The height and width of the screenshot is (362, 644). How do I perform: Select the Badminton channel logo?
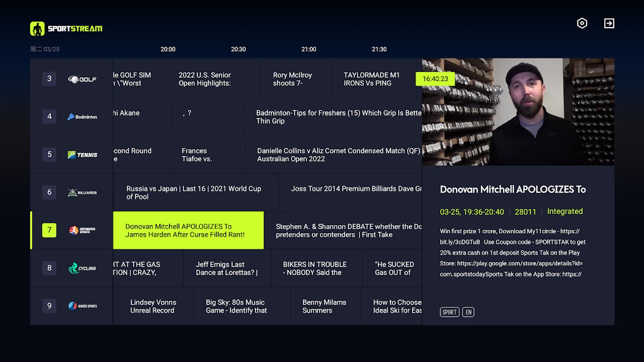tap(82, 117)
